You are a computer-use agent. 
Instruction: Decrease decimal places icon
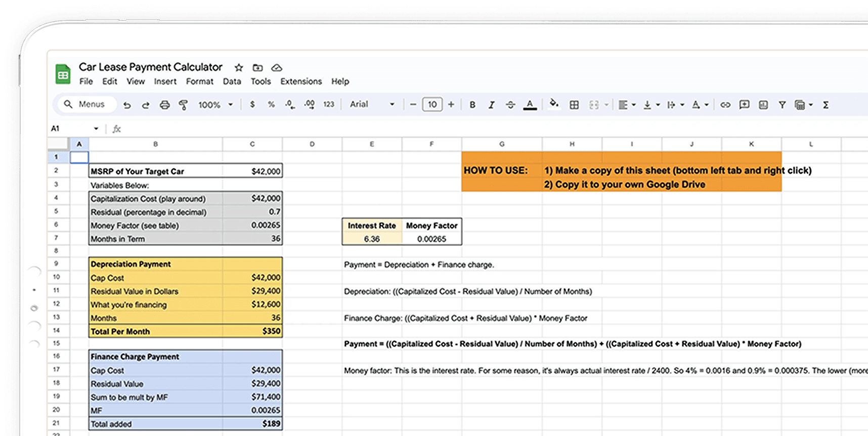pyautogui.click(x=290, y=104)
